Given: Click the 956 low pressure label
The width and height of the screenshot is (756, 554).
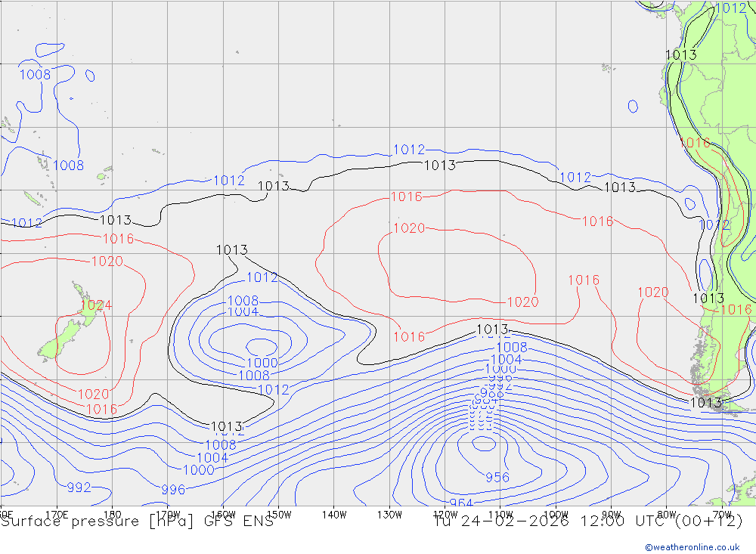Looking at the screenshot, I should 497,477.
